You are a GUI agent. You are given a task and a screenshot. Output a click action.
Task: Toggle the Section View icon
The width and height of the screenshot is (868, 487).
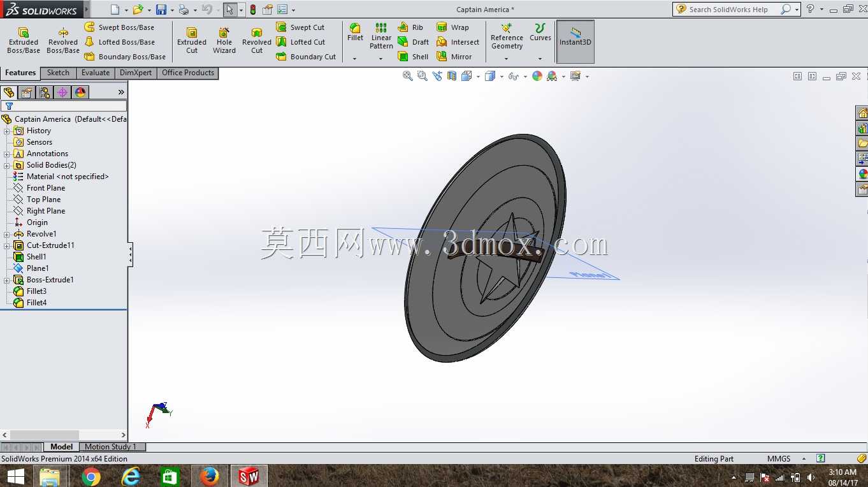tap(452, 76)
